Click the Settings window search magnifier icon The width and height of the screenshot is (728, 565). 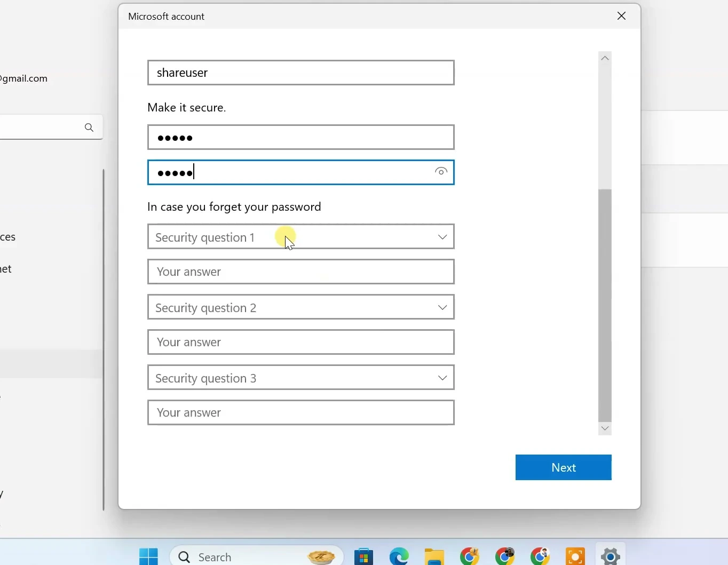89,128
